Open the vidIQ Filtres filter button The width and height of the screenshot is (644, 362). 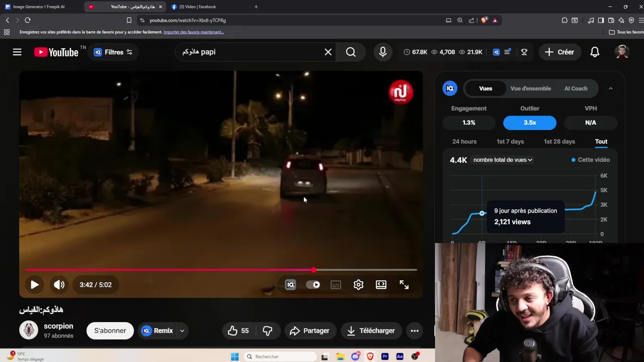point(113,52)
